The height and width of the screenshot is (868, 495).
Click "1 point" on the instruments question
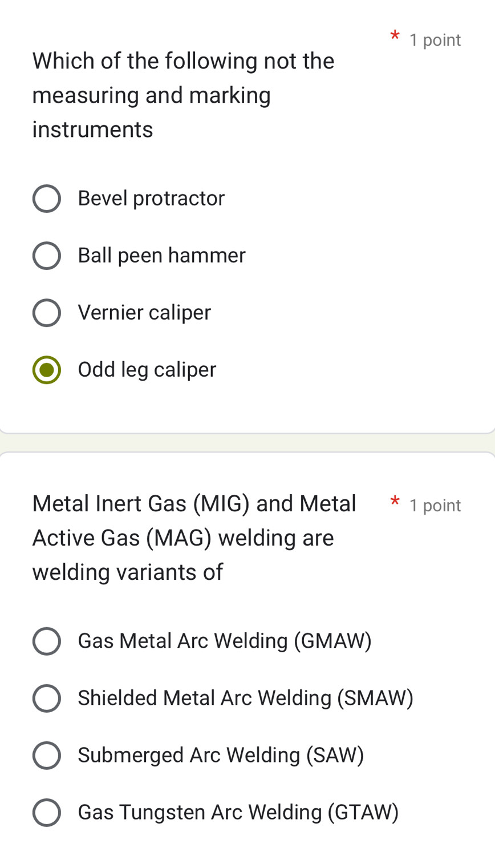tap(435, 40)
